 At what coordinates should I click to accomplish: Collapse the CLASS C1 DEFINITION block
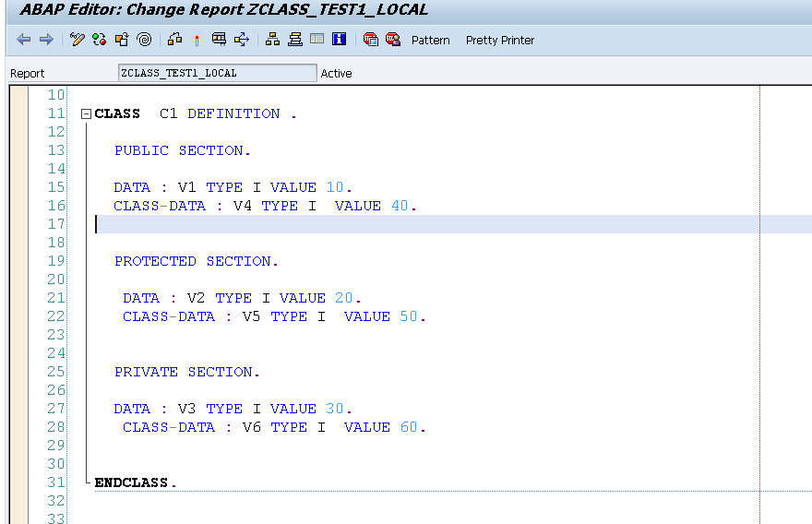coord(87,113)
